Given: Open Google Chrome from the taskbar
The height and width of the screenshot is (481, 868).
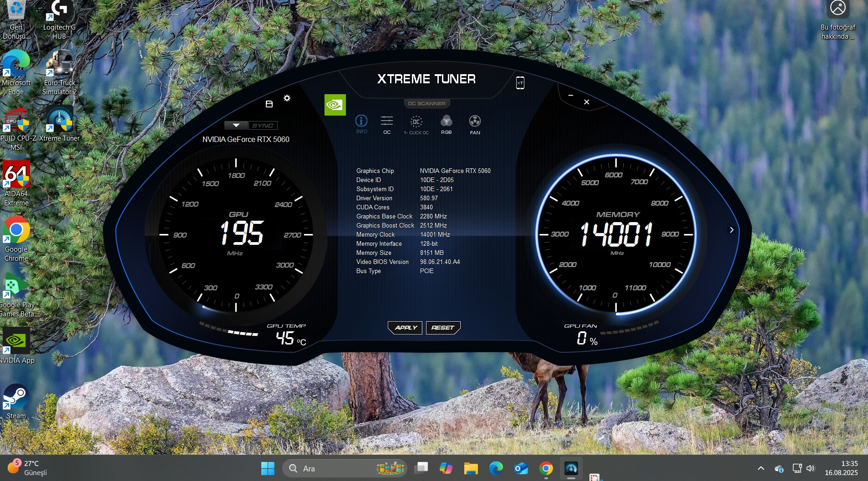Looking at the screenshot, I should point(546,468).
